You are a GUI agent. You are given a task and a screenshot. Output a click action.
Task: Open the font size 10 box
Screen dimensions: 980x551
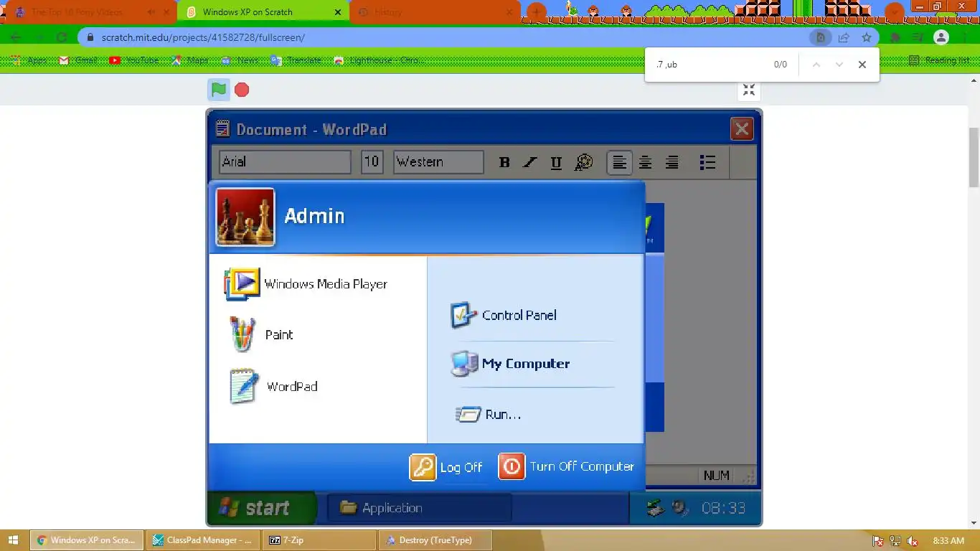372,162
